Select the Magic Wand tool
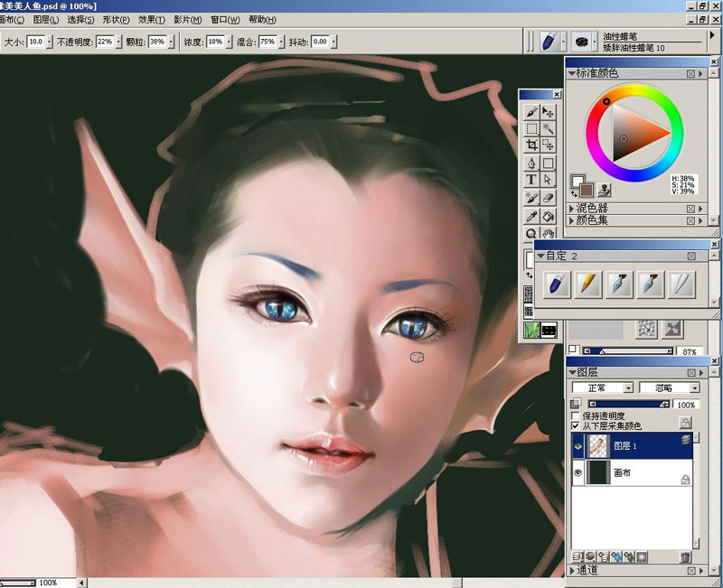 tap(548, 128)
